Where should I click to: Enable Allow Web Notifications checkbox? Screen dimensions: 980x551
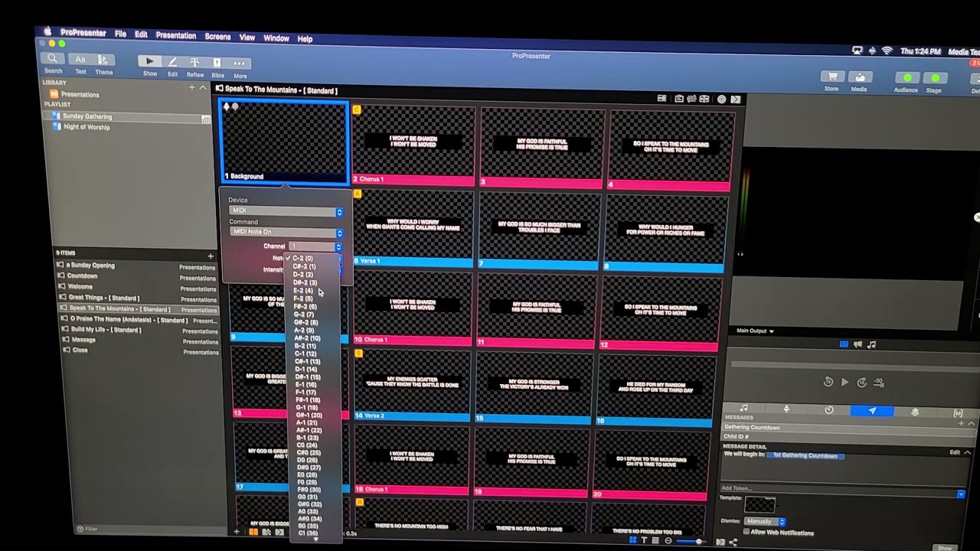[x=747, y=531]
